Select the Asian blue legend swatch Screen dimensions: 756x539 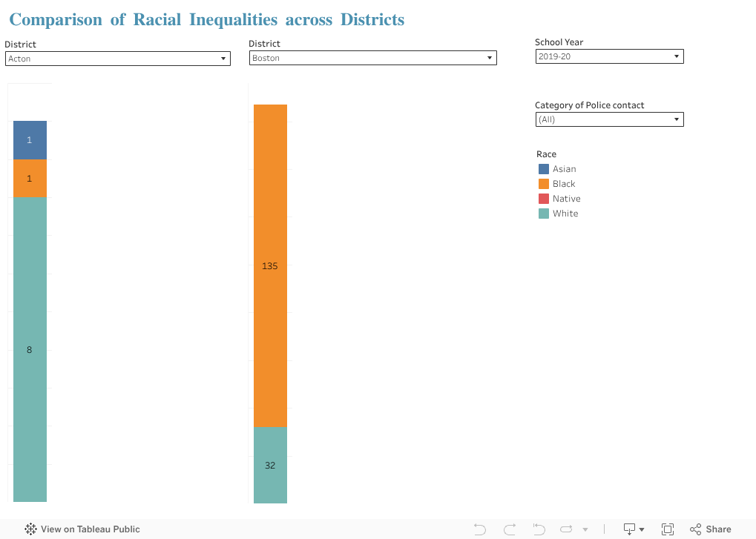544,169
